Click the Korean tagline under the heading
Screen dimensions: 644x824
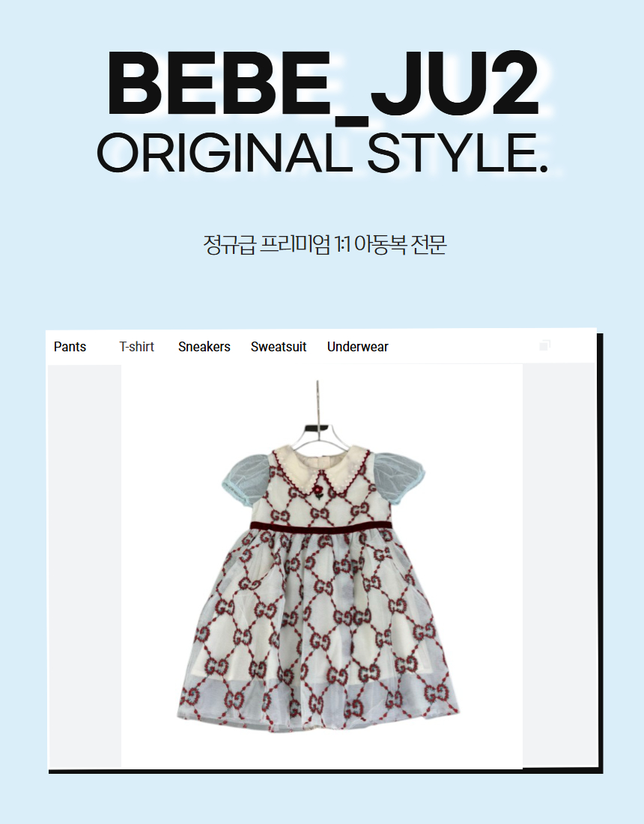(x=325, y=244)
